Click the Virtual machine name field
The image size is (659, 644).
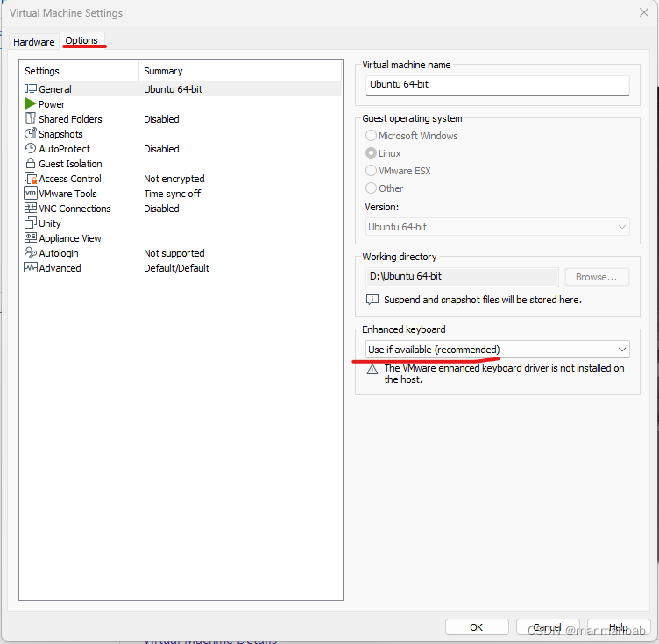497,85
